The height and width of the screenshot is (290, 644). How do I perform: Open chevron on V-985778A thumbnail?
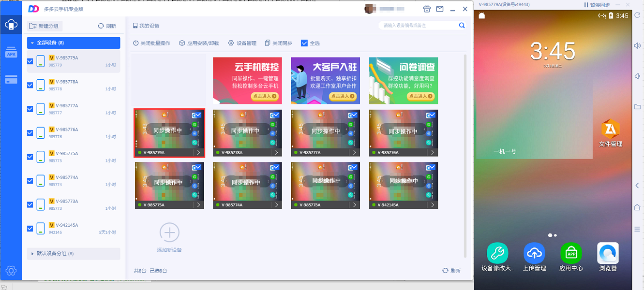click(x=276, y=152)
